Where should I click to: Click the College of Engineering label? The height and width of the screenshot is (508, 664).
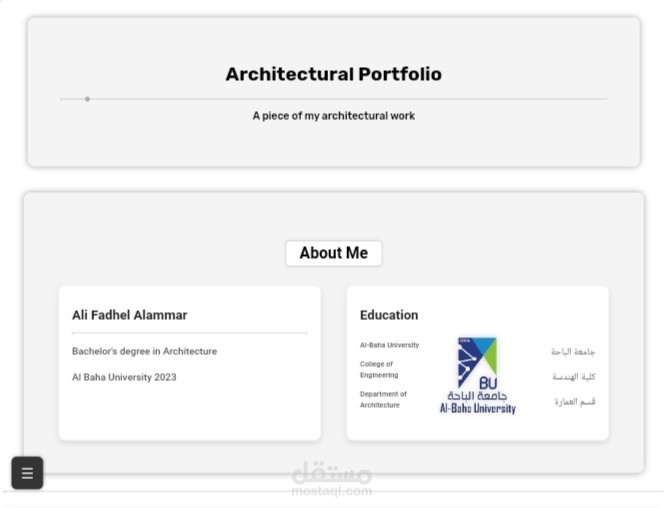379,370
